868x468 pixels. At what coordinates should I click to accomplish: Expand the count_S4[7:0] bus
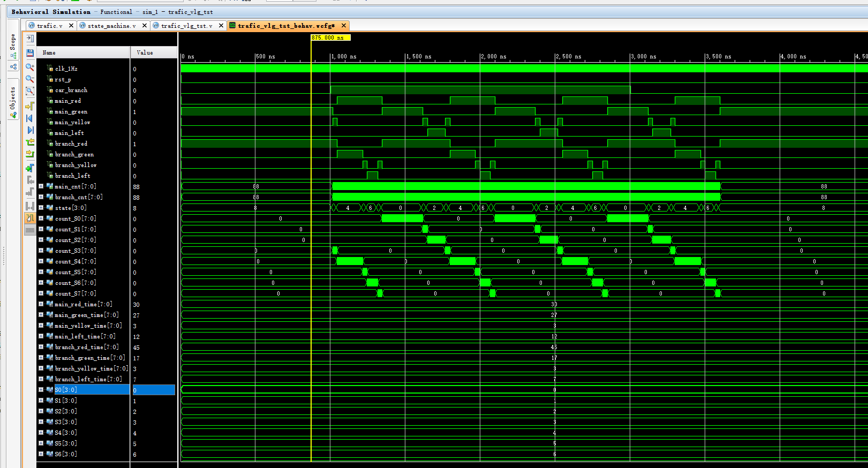point(41,261)
